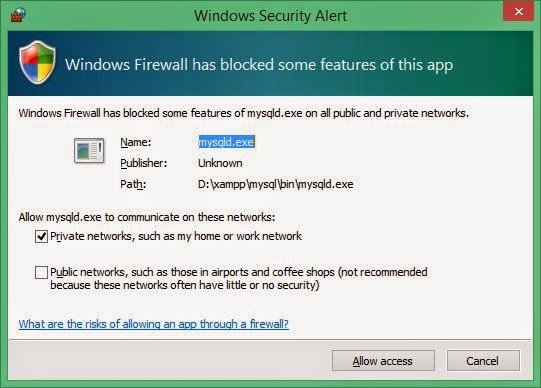
Task: Close the Windows Security Alert window
Action: point(518,12)
